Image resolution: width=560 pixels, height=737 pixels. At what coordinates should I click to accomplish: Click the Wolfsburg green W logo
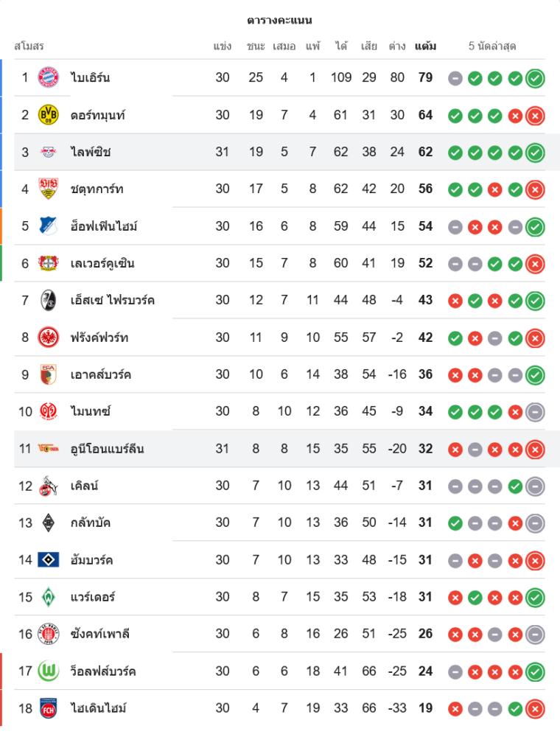click(x=49, y=671)
